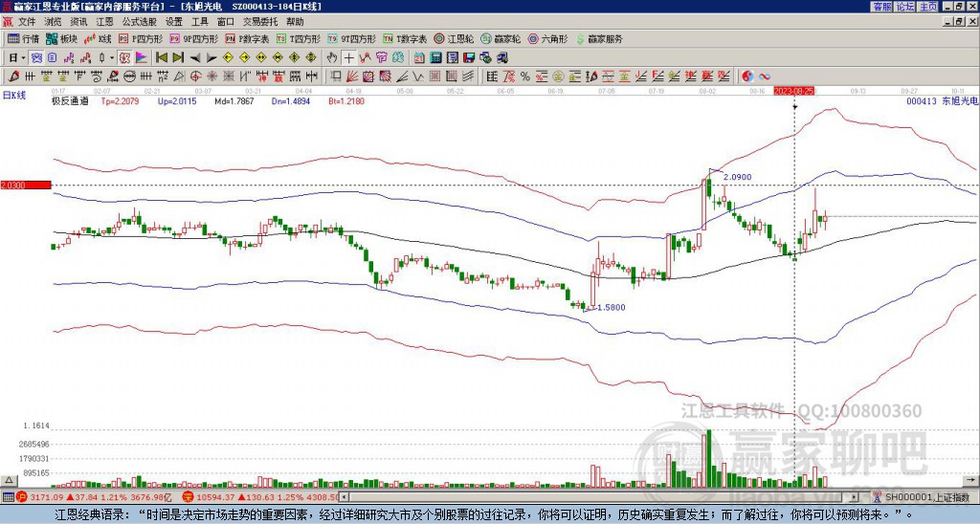Click the black left arrow icon
This screenshot has width=980, height=524.
tap(195, 58)
